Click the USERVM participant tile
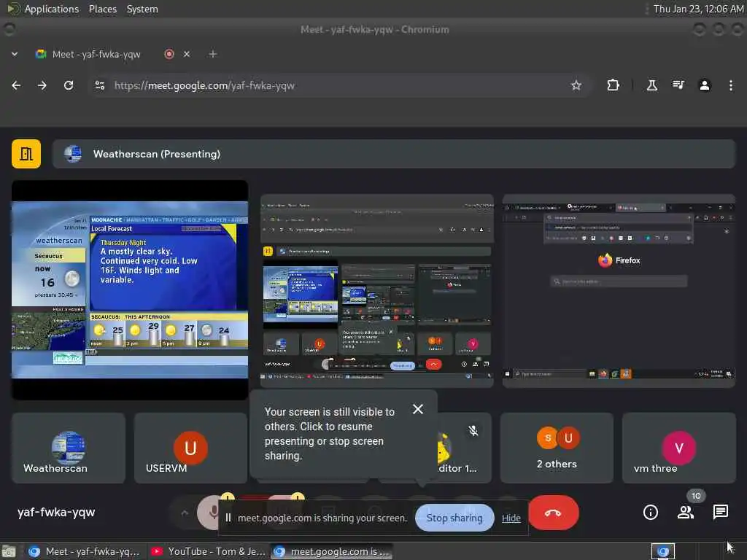The width and height of the screenshot is (747, 560). 190,448
